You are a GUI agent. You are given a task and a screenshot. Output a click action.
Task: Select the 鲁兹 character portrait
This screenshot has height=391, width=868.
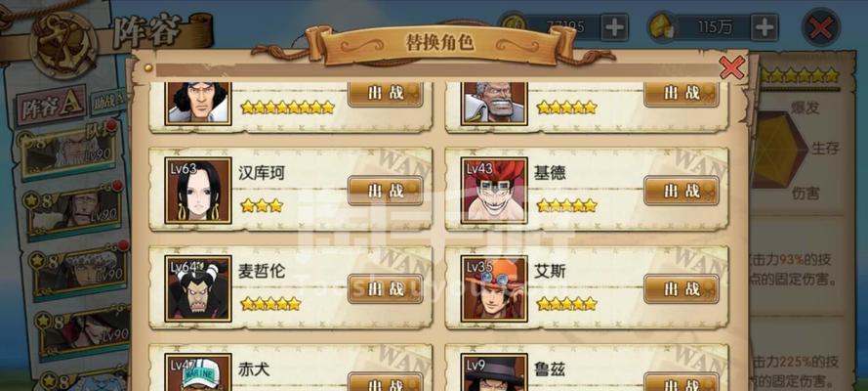[494, 372]
